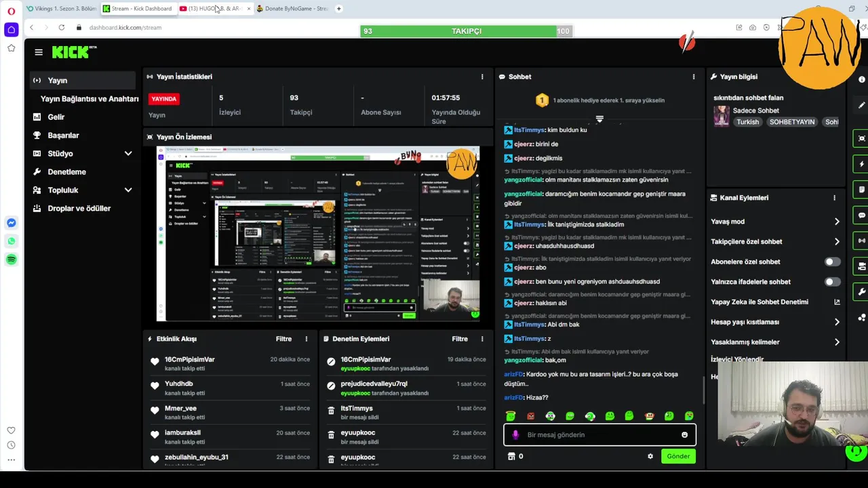The height and width of the screenshot is (488, 868).
Task: Click lightning bolt icon in right toolbar
Action: coord(861,164)
